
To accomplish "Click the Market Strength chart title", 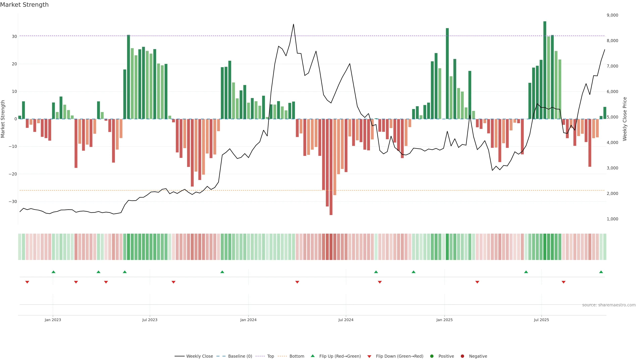I will pyautogui.click(x=24, y=5).
